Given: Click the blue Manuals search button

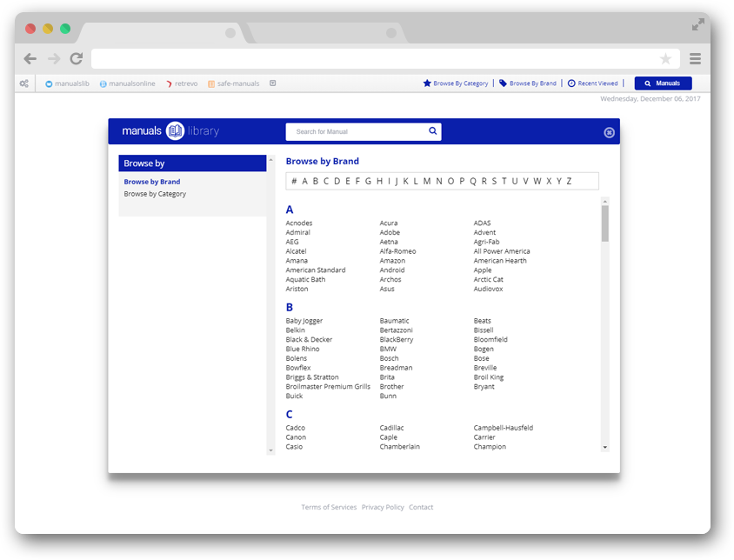Looking at the screenshot, I should (663, 83).
